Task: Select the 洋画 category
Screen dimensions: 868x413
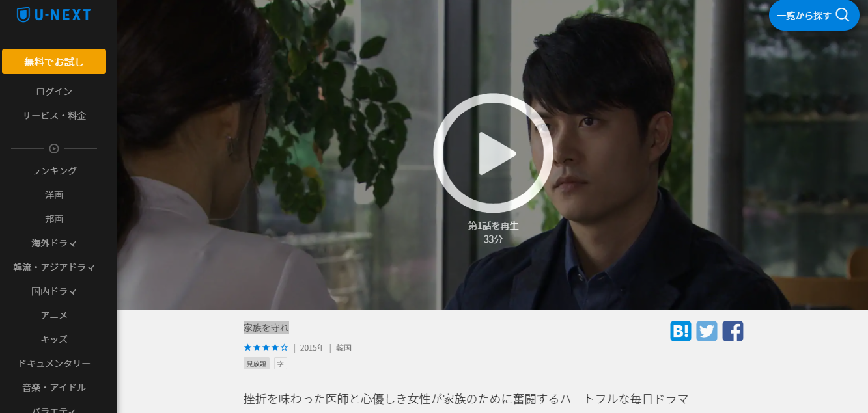Action: click(x=54, y=194)
